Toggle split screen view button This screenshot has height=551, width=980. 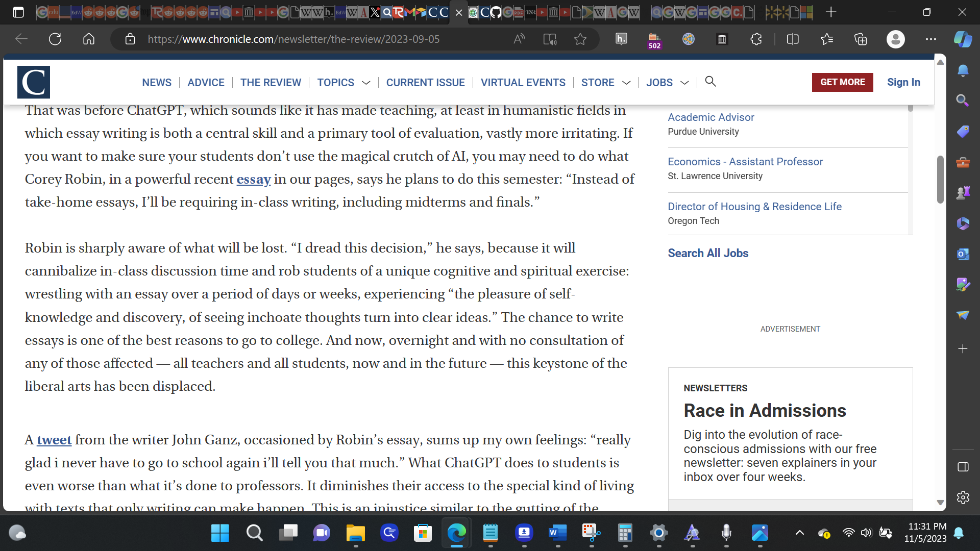coord(793,39)
